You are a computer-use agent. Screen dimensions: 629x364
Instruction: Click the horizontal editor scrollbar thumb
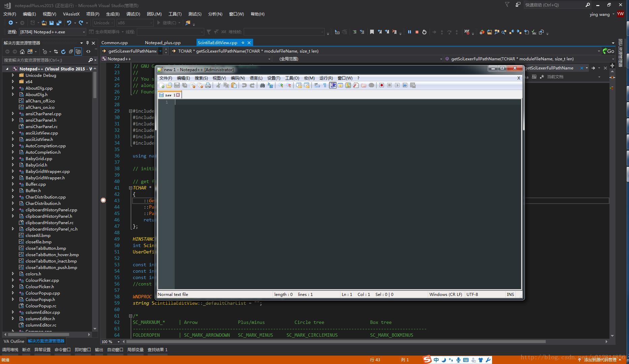coord(335,341)
